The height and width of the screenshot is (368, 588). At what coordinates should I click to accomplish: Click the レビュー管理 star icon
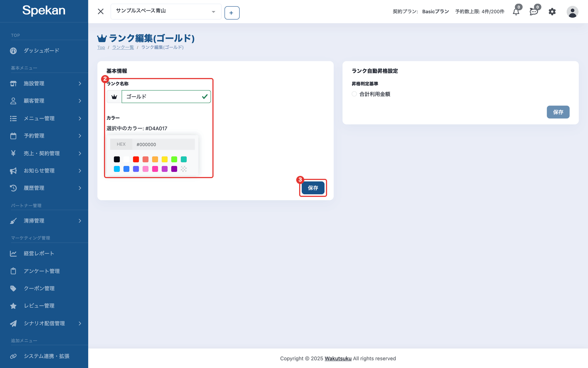tap(13, 306)
